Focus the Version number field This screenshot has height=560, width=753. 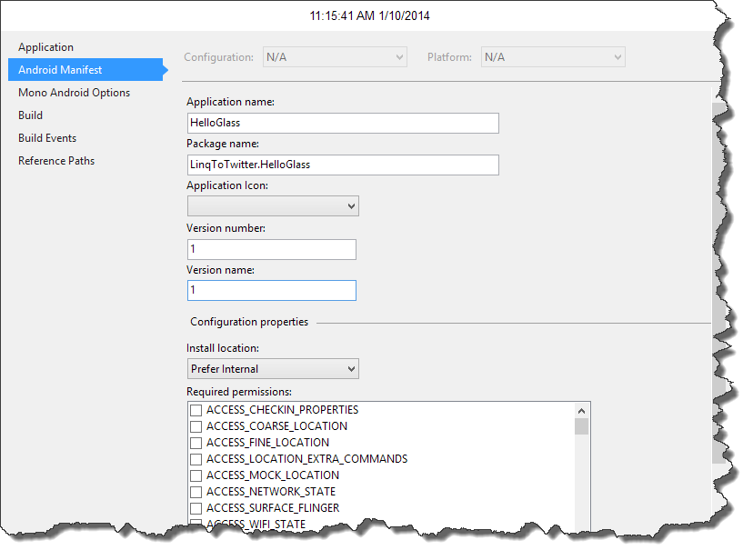(x=272, y=249)
